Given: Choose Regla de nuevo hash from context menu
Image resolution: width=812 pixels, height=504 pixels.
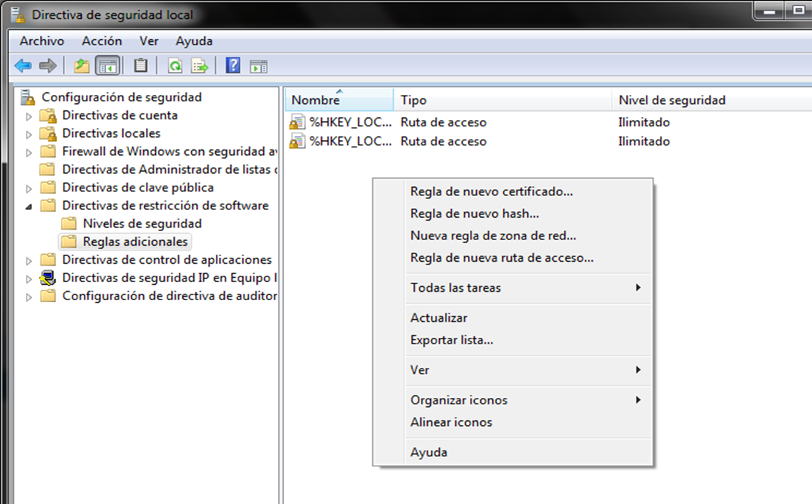Looking at the screenshot, I should coord(474,214).
